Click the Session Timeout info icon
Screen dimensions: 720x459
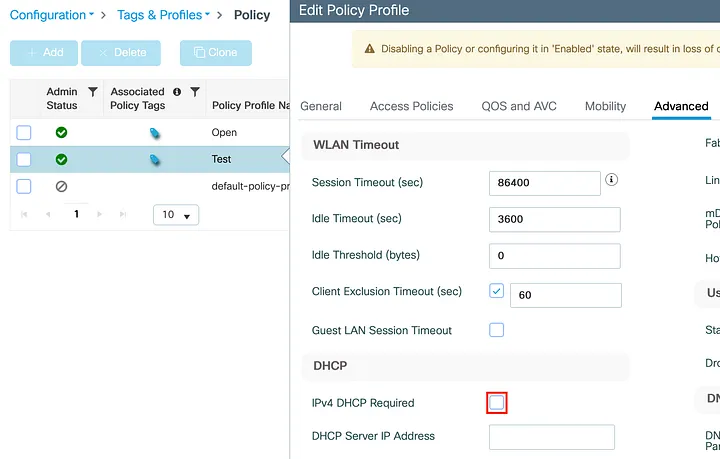pyautogui.click(x=612, y=181)
